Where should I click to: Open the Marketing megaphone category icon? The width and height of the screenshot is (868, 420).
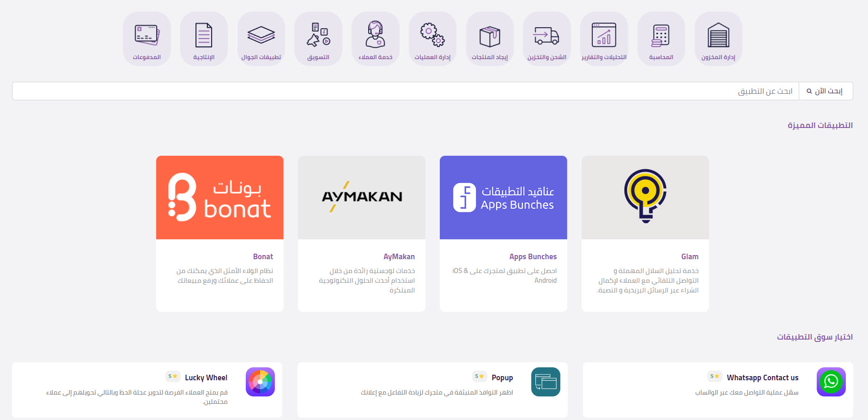coord(318,35)
